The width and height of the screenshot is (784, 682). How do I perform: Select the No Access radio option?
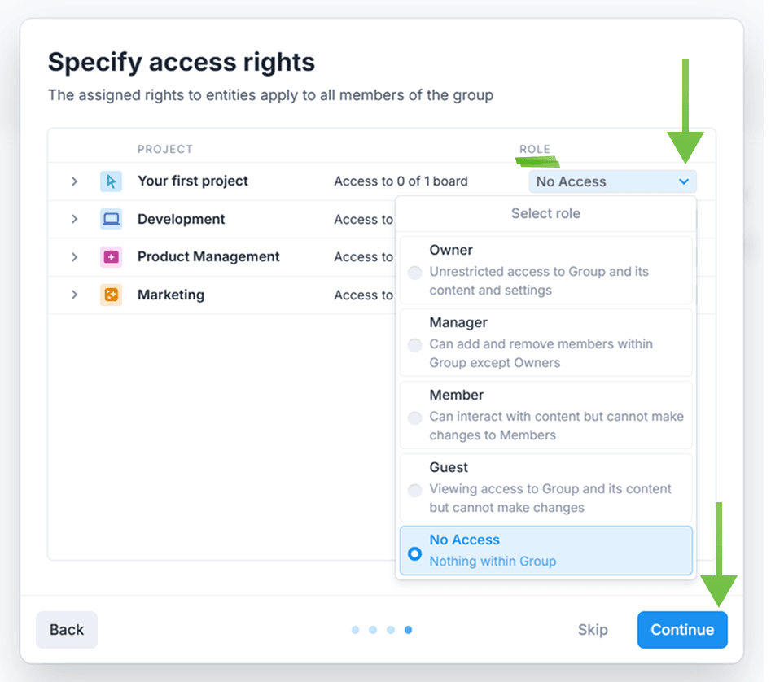415,553
